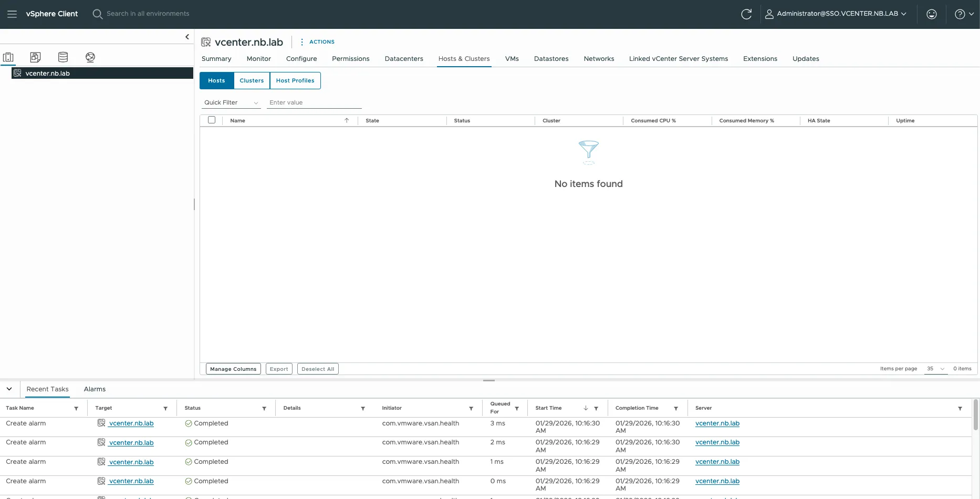Click the user account icon
This screenshot has height=499, width=980.
[x=769, y=14]
